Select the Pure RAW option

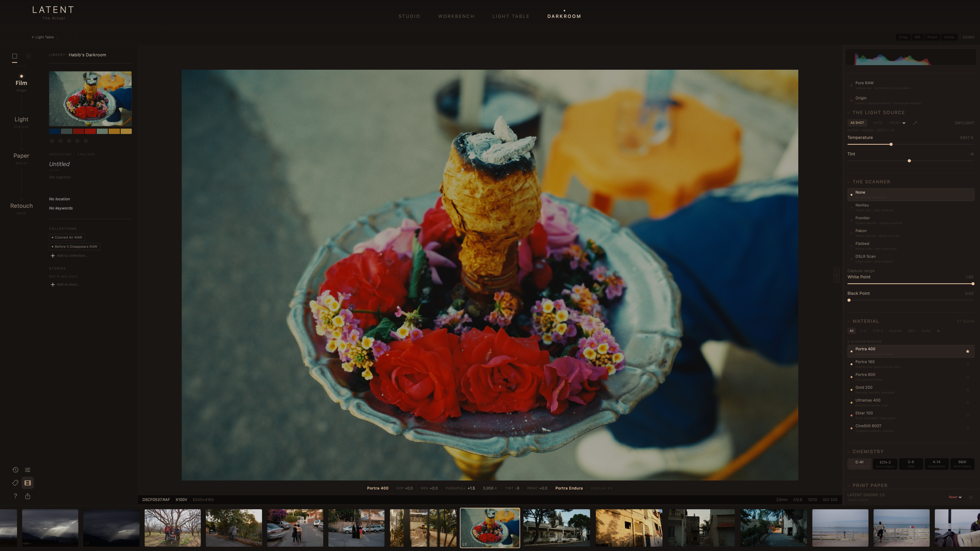910,85
